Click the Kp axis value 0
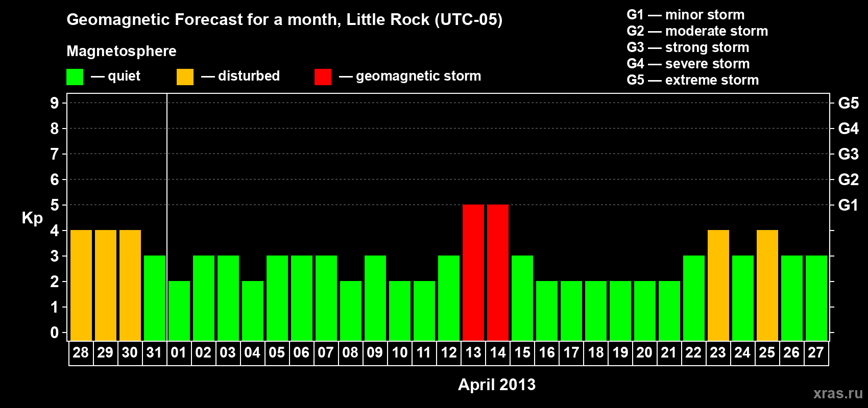The width and height of the screenshot is (868, 408). pyautogui.click(x=55, y=333)
